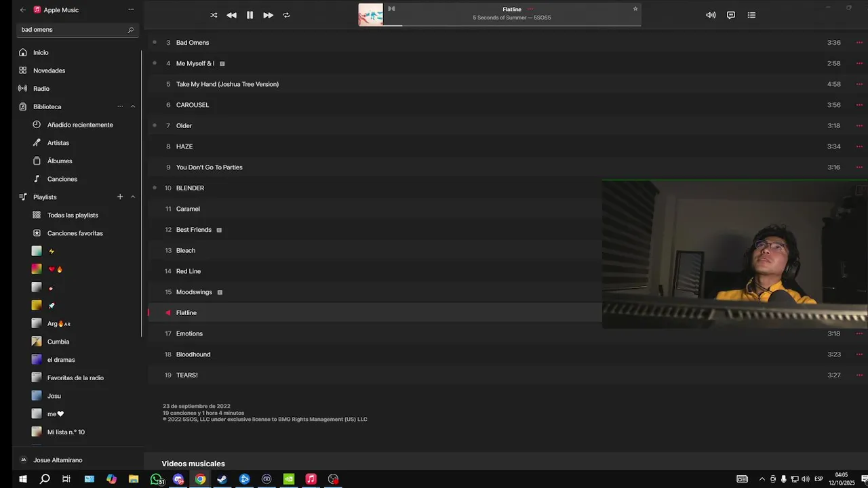Open more options for CAROUSEL track
The image size is (868, 488).
859,105
